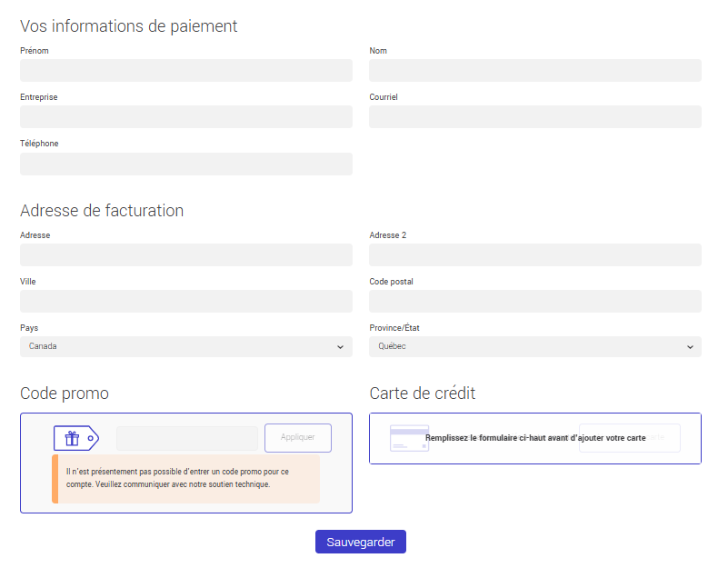The image size is (728, 568).
Task: Click inside the Code postal field
Action: coord(534,301)
